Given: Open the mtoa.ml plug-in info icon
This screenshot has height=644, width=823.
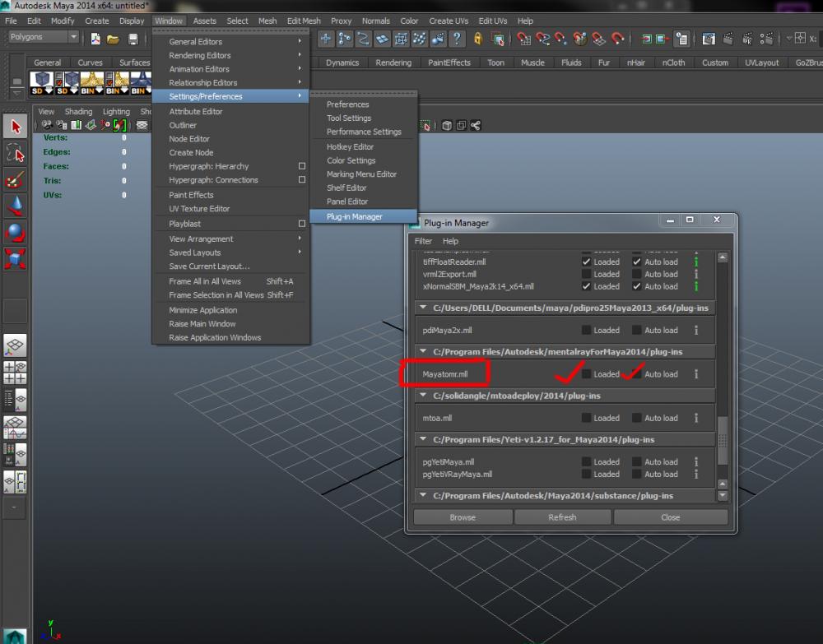Looking at the screenshot, I should coord(696,418).
